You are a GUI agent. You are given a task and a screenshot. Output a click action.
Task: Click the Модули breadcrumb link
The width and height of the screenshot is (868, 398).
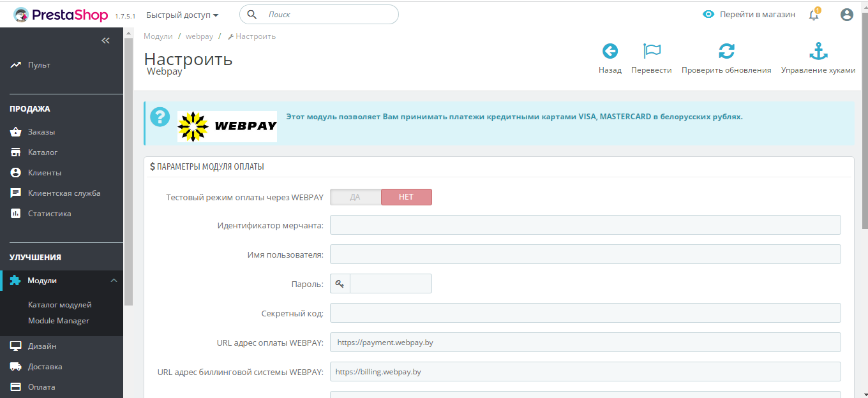158,36
